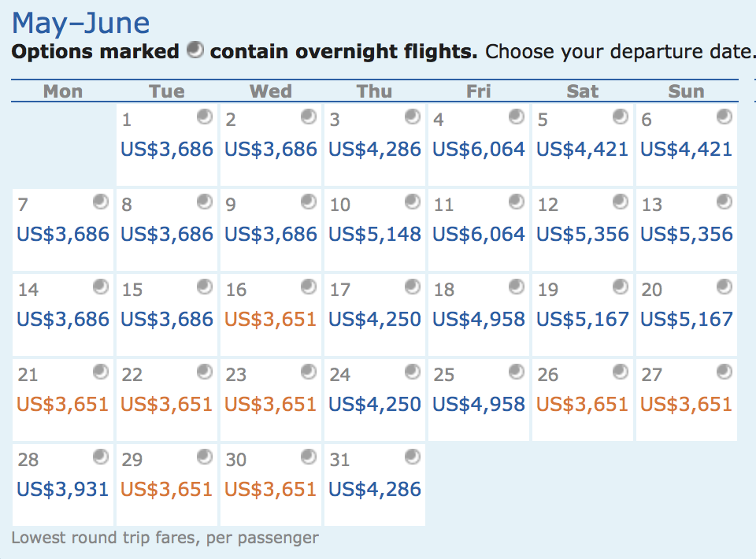Screen dimensions: 756x559
Task: Click the overnight flight icon on May 25
Action: point(517,372)
